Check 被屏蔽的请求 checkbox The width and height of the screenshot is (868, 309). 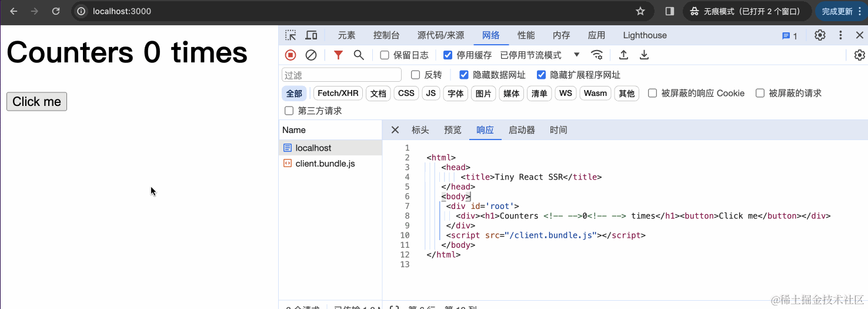760,93
